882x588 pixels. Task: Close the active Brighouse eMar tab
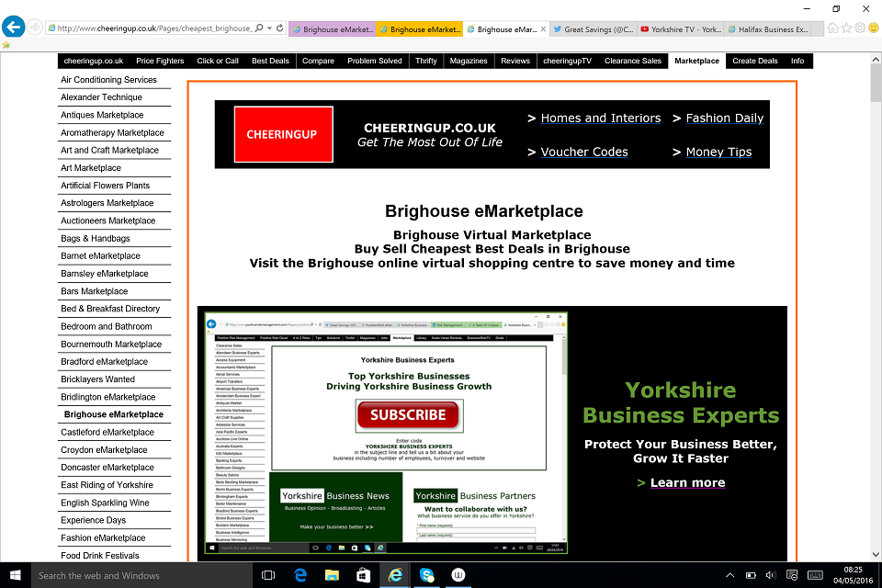tap(543, 29)
